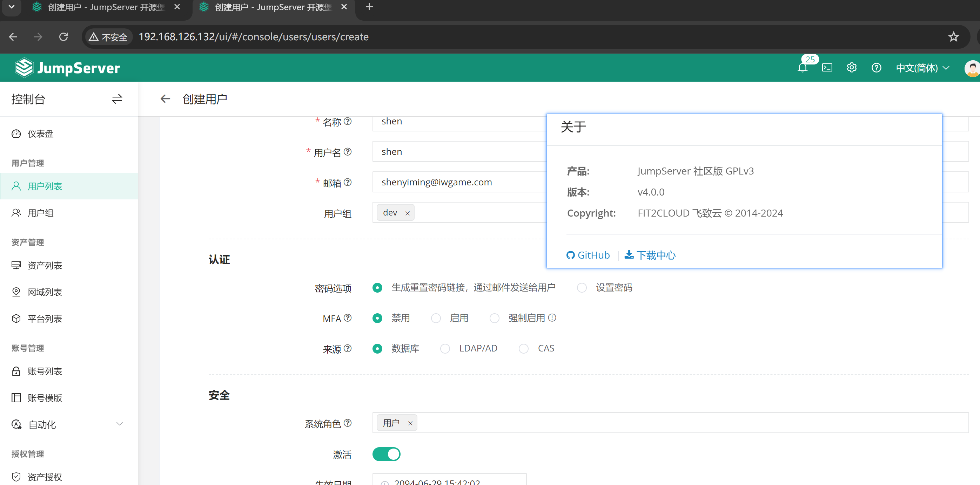
Task: Click the help question mark icon
Action: [x=876, y=68]
